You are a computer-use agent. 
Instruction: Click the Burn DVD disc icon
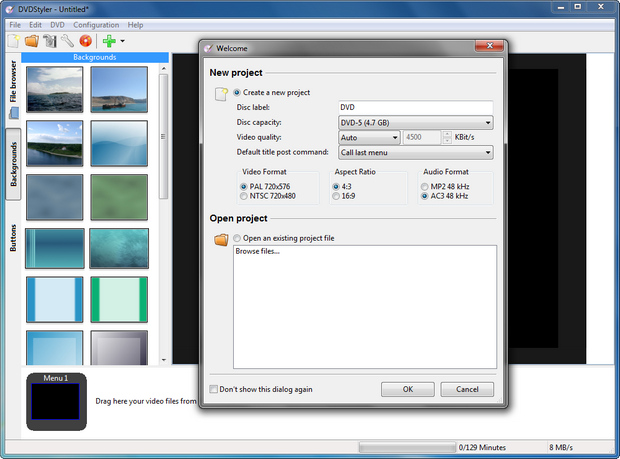click(x=85, y=41)
